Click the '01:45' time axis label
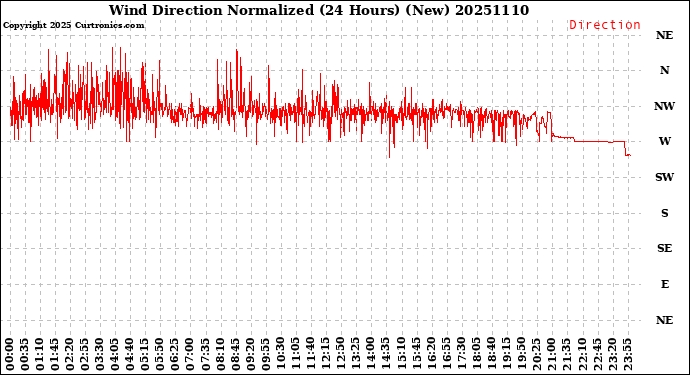 [55, 354]
